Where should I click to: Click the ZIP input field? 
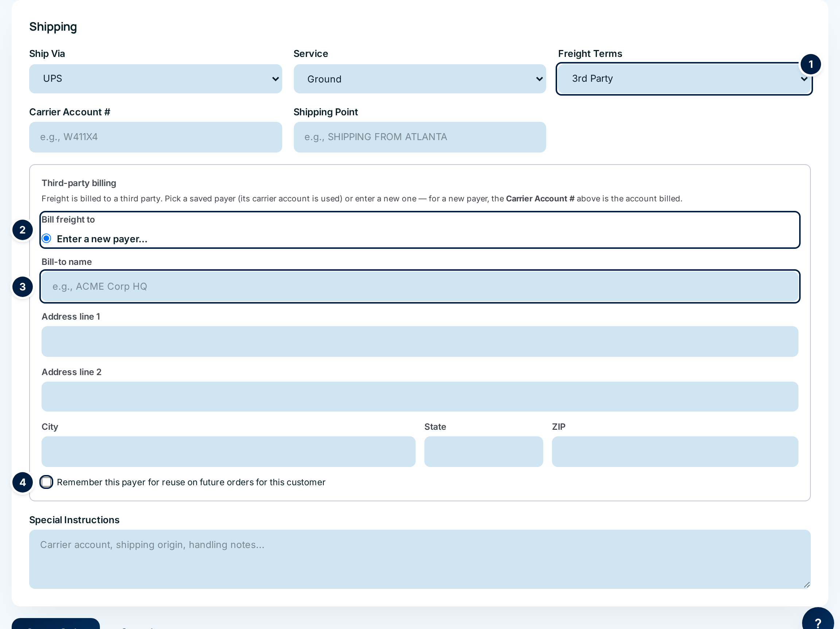675,452
